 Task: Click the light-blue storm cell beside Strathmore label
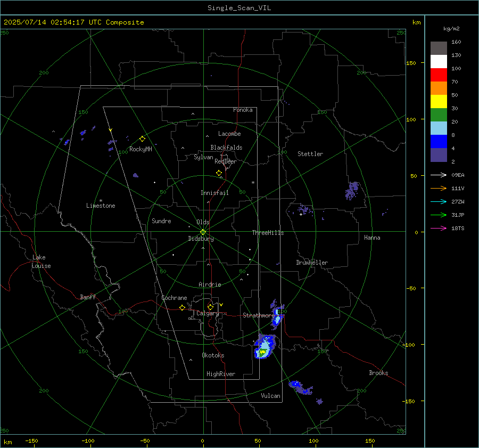pos(277,315)
